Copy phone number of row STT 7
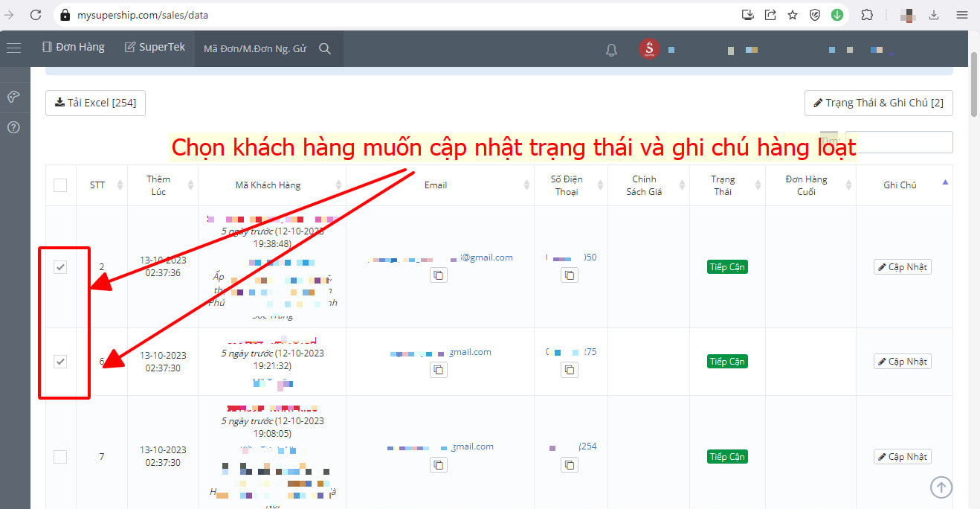The width and height of the screenshot is (980, 509). (570, 464)
